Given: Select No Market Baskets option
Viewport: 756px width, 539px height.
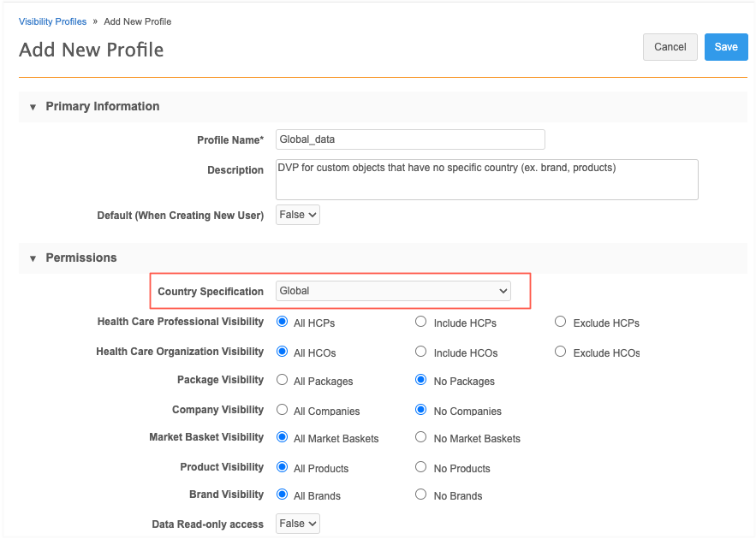Looking at the screenshot, I should [x=421, y=437].
